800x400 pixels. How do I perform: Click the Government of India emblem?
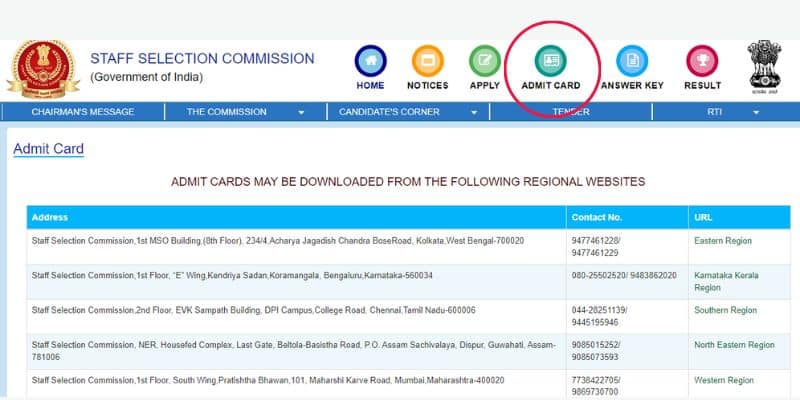(764, 67)
